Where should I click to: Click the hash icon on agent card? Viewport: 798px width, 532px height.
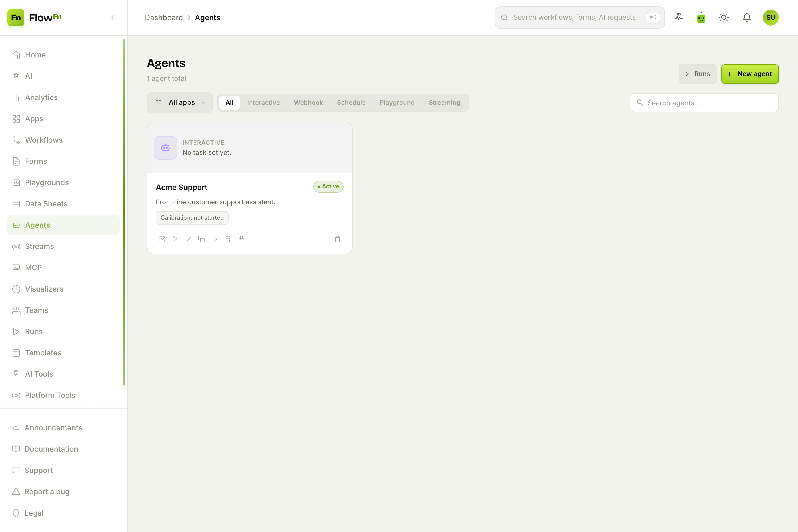click(241, 239)
